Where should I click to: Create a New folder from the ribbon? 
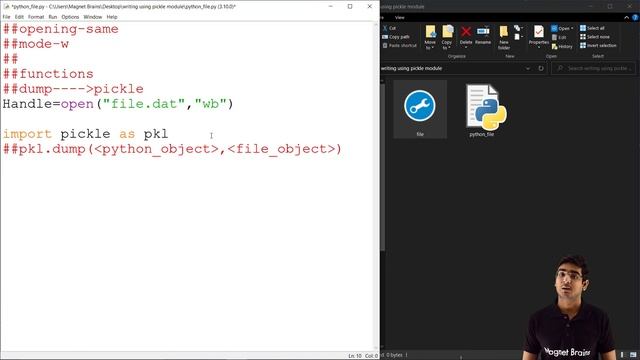click(x=504, y=37)
